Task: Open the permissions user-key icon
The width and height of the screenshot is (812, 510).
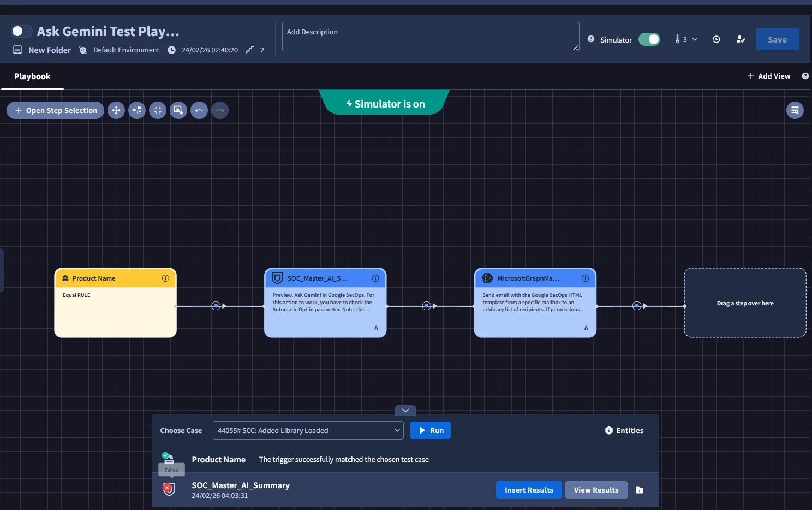Action: click(741, 39)
